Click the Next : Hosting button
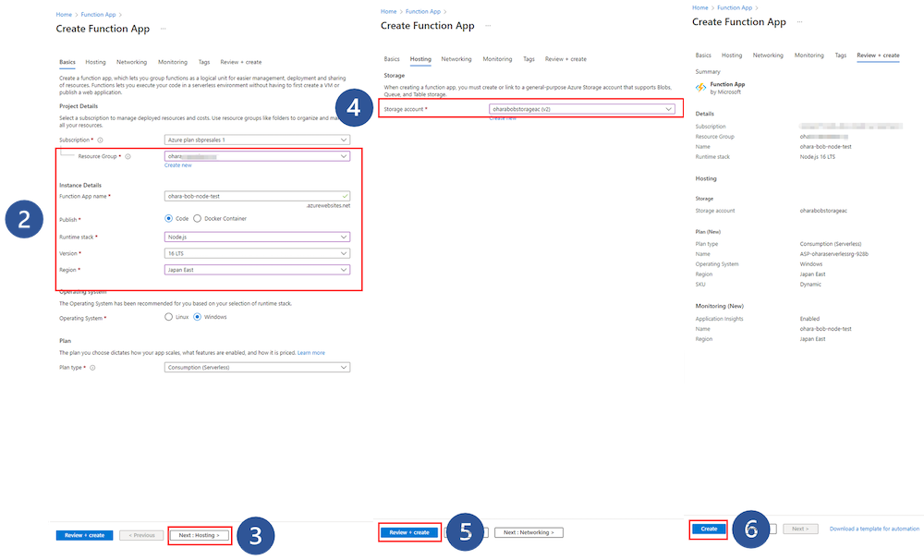This screenshot has height=560, width=924. tap(200, 535)
